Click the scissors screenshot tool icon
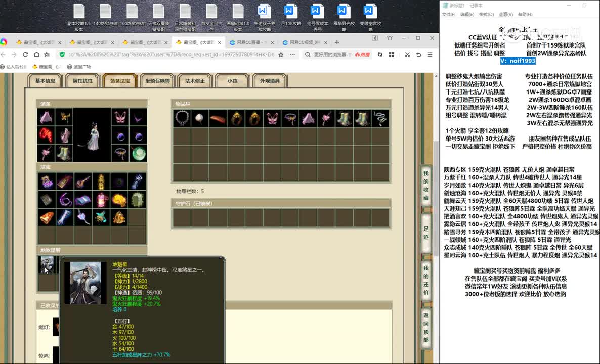The image size is (600, 364). click(x=407, y=54)
